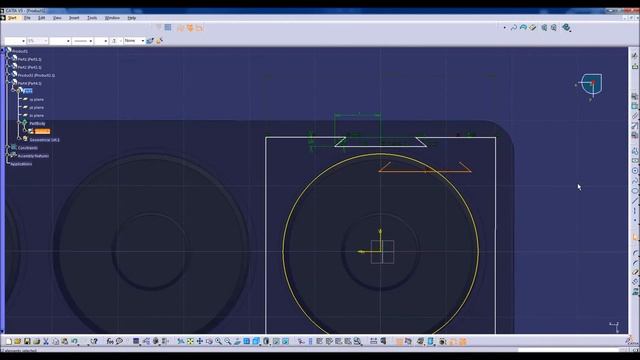The height and width of the screenshot is (360, 640).
Task: Select the orange dovetail profile line
Action: coord(425,171)
